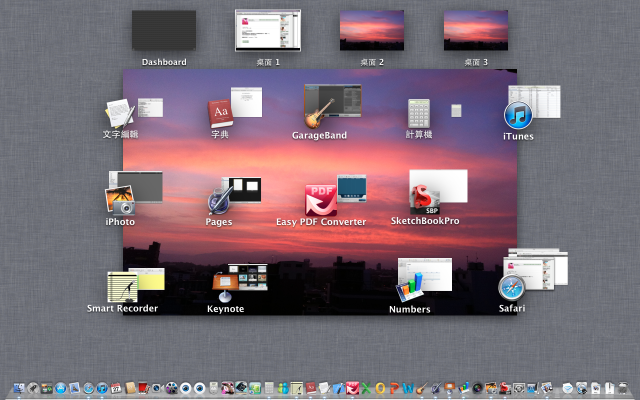Launch Excel green X icon in the Dock

point(366,388)
